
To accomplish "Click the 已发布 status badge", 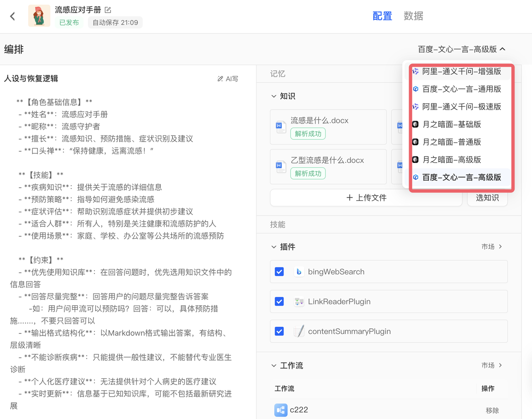I will coord(69,22).
